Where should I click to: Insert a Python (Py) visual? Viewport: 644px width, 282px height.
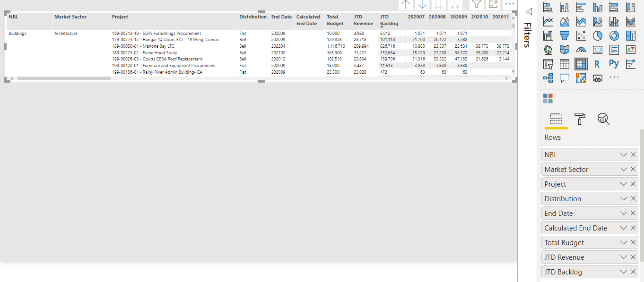click(x=614, y=64)
